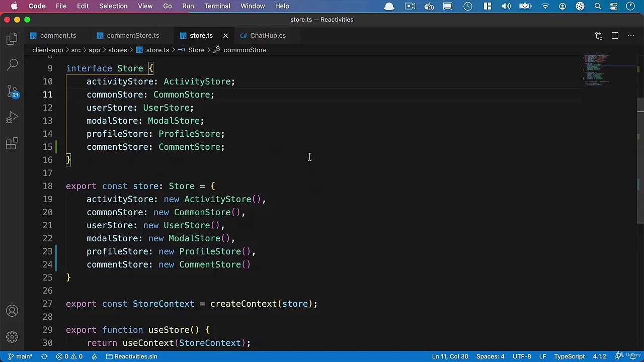Open the Wi-Fi menu bar icon
Viewport: 644px width, 362px height.
click(x=545, y=6)
